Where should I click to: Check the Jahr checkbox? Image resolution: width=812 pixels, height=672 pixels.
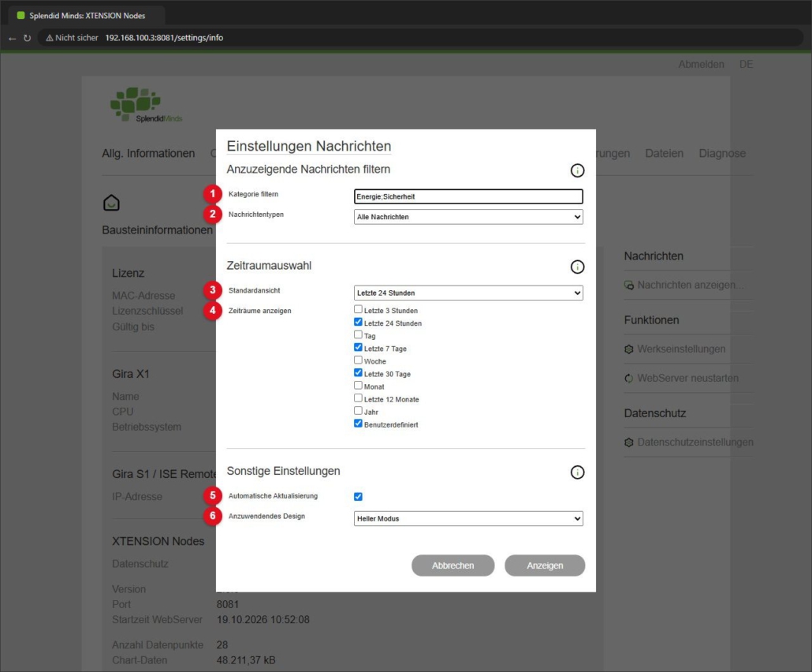pos(358,411)
